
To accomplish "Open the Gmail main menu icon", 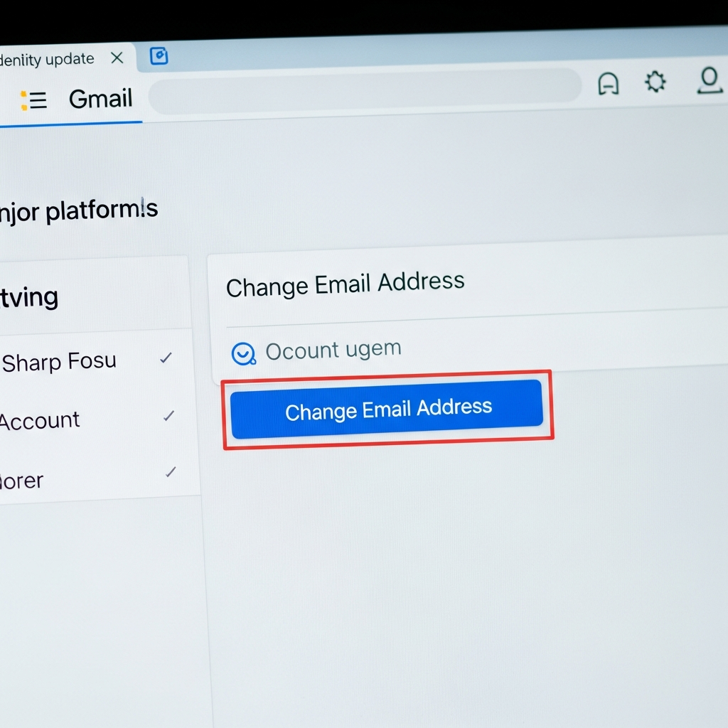I will pyautogui.click(x=33, y=100).
